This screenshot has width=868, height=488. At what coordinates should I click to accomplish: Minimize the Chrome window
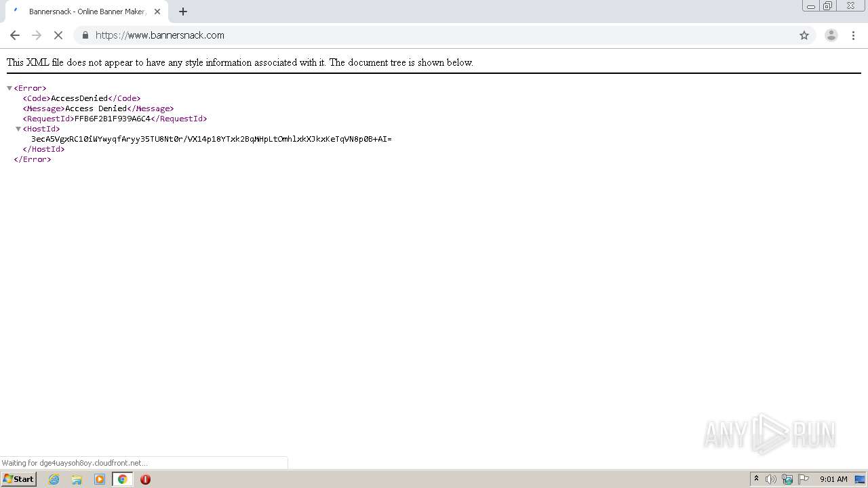click(811, 6)
